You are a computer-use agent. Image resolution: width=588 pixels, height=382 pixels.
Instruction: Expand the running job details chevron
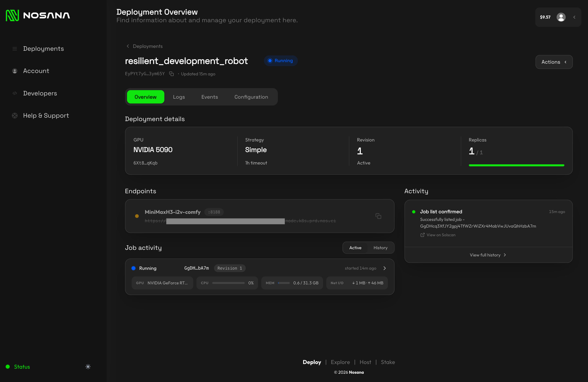point(384,268)
